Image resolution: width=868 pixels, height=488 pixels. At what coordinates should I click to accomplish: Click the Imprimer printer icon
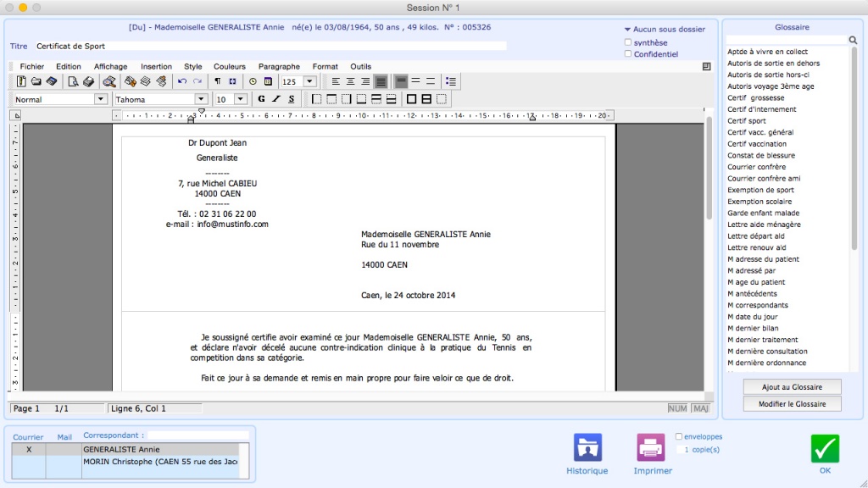tap(650, 447)
